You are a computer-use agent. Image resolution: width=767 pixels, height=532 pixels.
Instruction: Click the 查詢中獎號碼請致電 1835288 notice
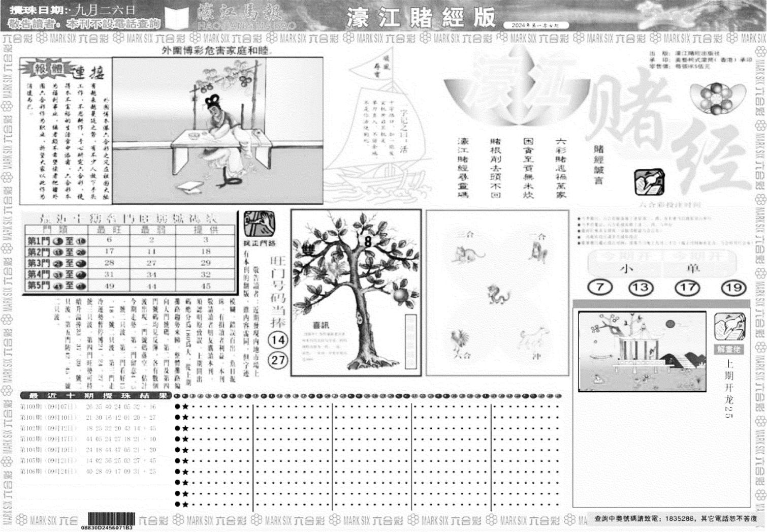coord(676,519)
